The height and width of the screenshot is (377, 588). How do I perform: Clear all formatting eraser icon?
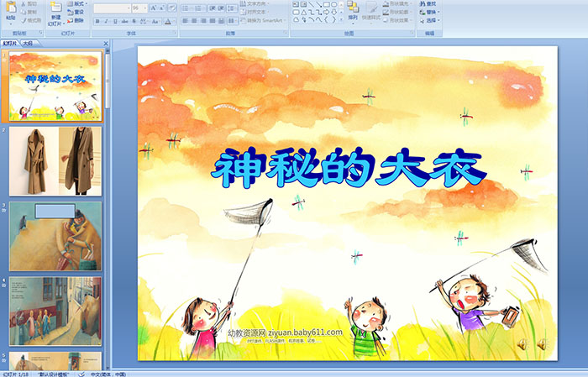click(172, 8)
